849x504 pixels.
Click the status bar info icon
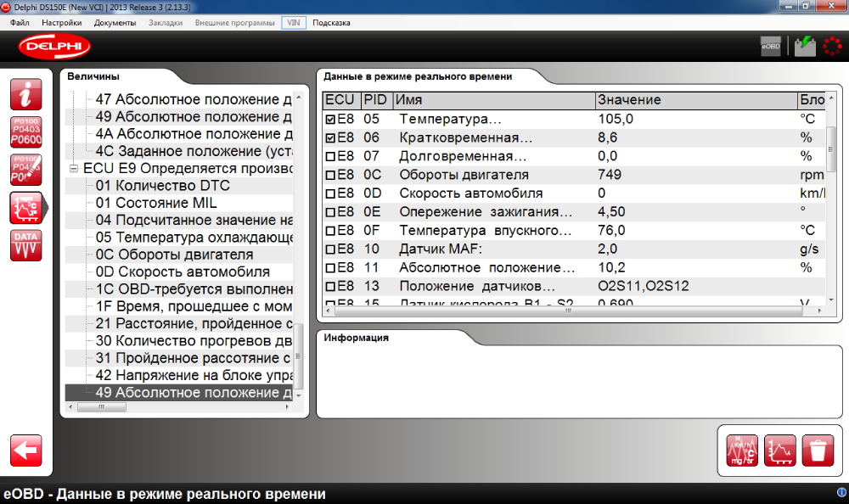841,492
